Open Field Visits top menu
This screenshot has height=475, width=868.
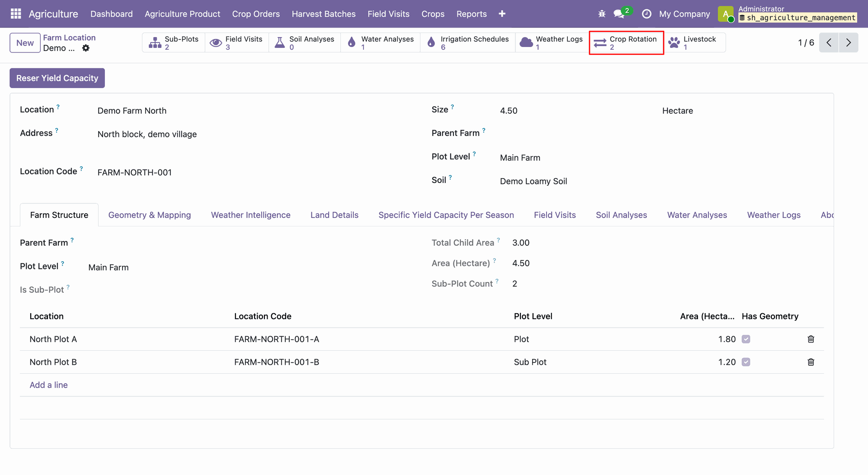pyautogui.click(x=388, y=14)
